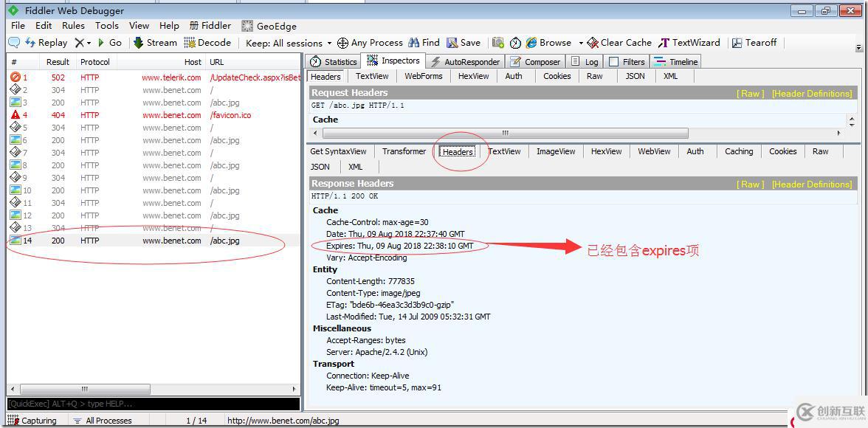Click Header Definitions link in Request Headers
868x428 pixels.
tap(812, 94)
